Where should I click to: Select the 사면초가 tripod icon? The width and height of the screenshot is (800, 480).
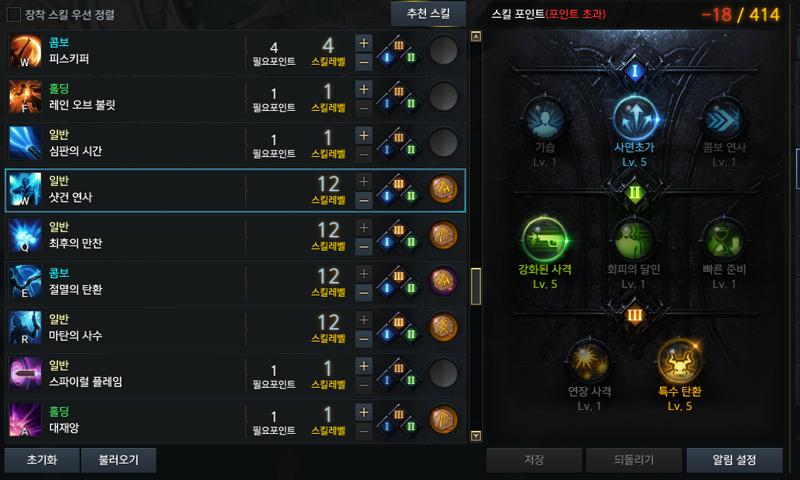tap(634, 119)
